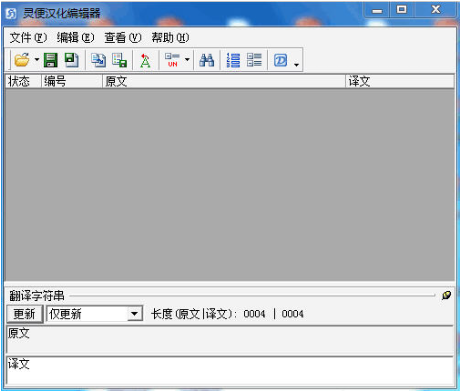Expand the toolbar overflow arrow
The width and height of the screenshot is (460, 391).
296,65
